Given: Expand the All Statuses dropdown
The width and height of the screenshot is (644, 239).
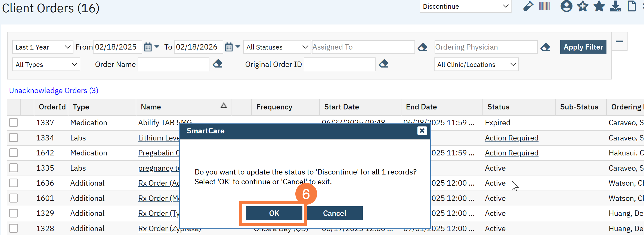Looking at the screenshot, I should click(x=277, y=47).
